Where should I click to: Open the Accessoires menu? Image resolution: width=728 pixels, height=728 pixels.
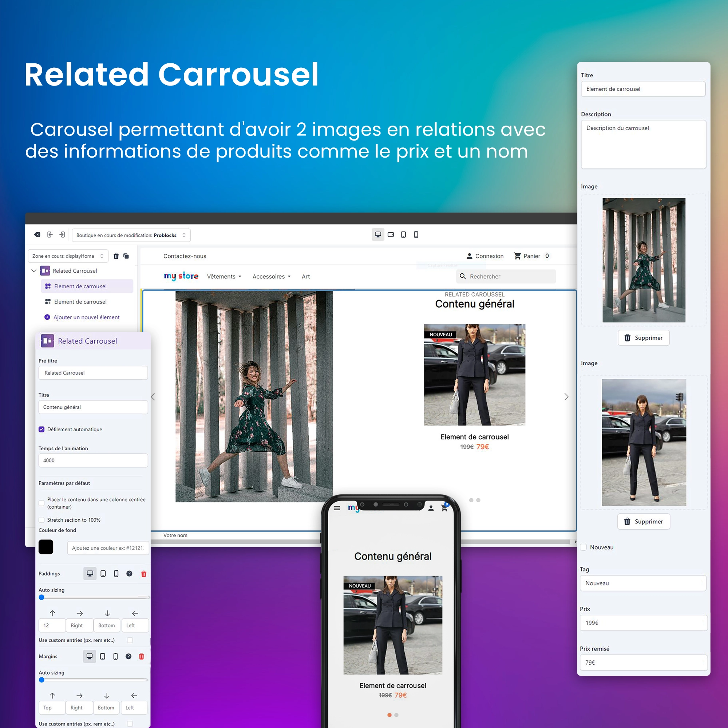[x=271, y=276]
